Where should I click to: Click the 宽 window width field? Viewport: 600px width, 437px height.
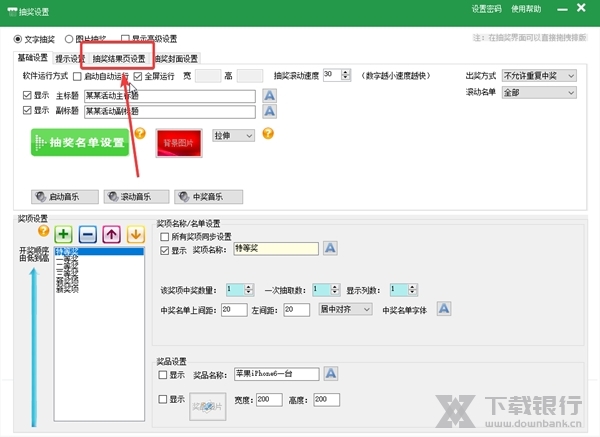tap(208, 76)
